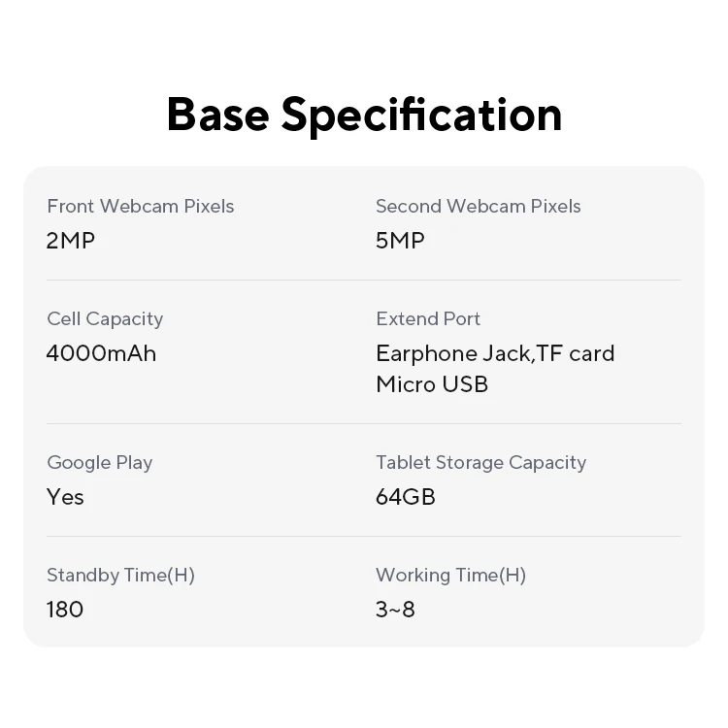Viewport: 728px width, 728px height.
Task: Select the Extend Port label
Action: 428,318
